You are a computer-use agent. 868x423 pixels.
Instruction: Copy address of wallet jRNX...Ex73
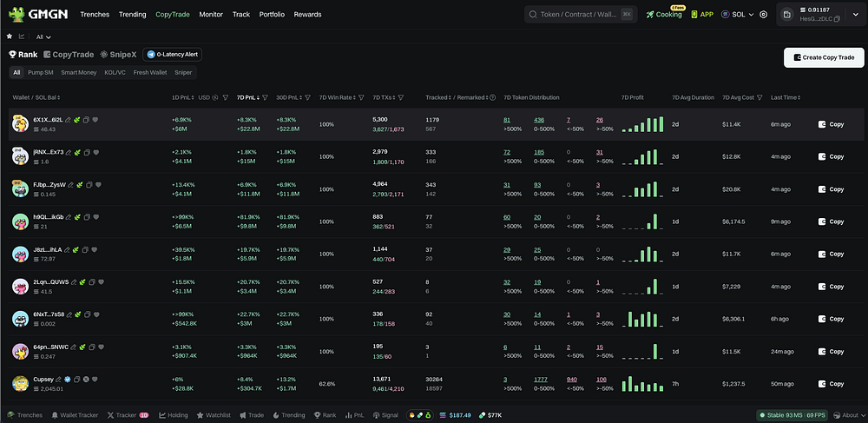86,151
